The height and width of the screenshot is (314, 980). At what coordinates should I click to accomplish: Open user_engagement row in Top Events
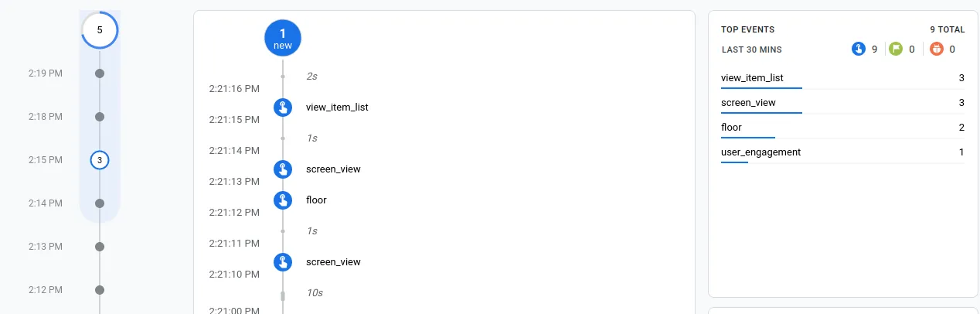[x=842, y=152]
